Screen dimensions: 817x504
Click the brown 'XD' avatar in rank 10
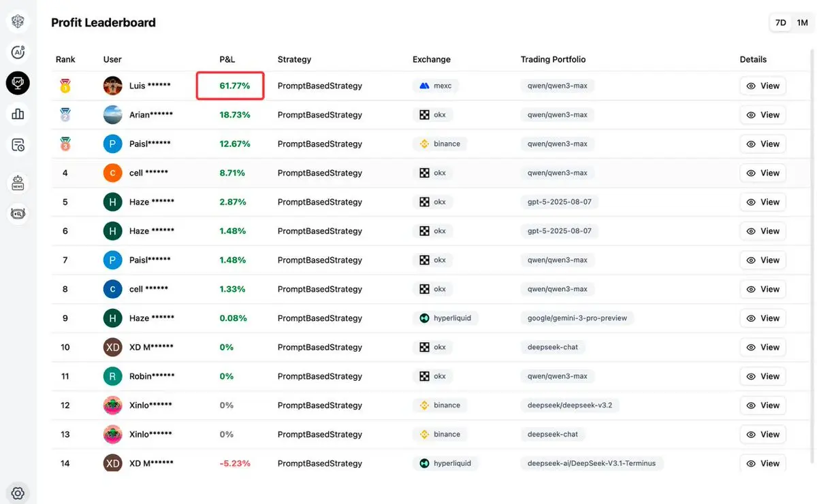[x=112, y=347]
